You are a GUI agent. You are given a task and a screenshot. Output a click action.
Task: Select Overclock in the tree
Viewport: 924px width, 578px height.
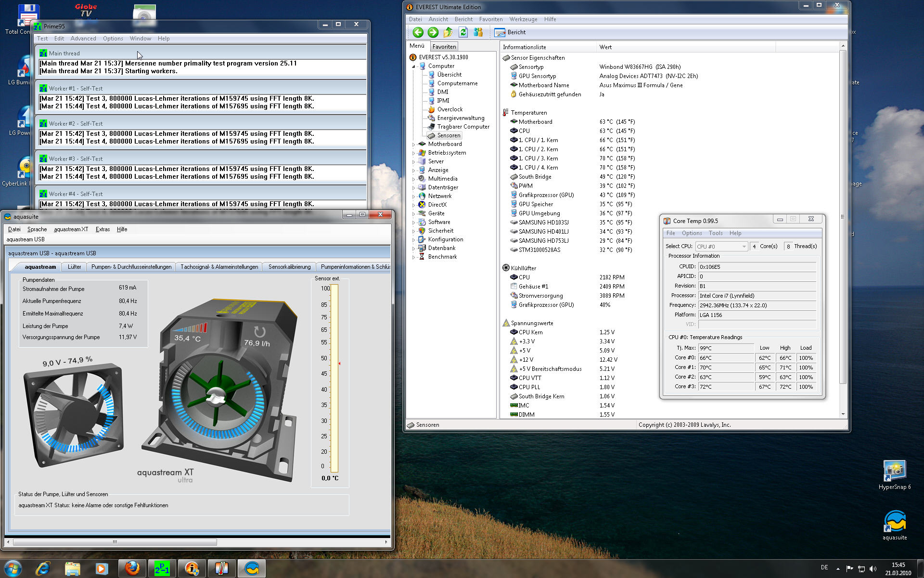coord(449,109)
